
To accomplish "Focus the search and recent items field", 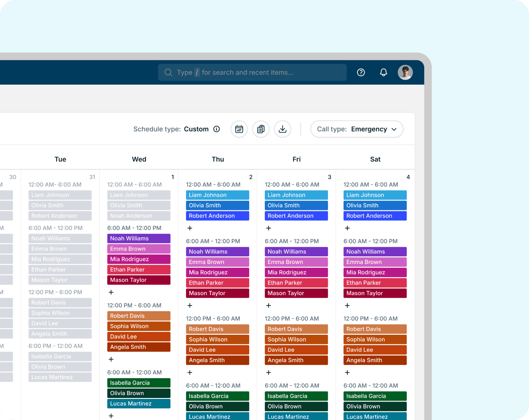I will click(252, 72).
